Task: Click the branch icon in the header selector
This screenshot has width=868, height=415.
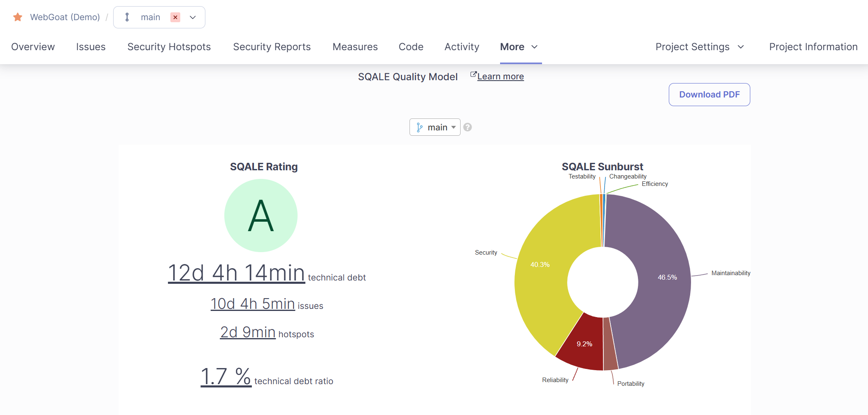Action: coord(127,17)
